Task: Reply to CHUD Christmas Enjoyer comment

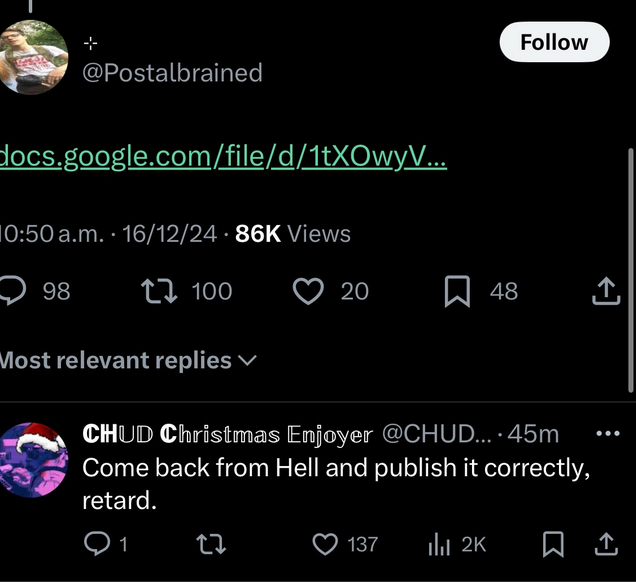Action: pos(96,544)
